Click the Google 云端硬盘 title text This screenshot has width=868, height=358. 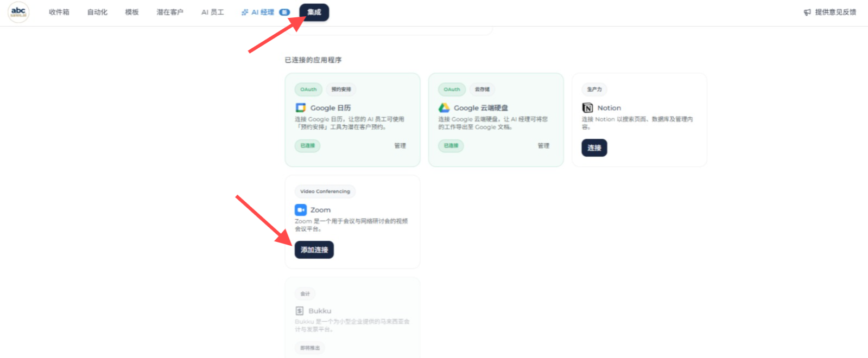pyautogui.click(x=481, y=108)
